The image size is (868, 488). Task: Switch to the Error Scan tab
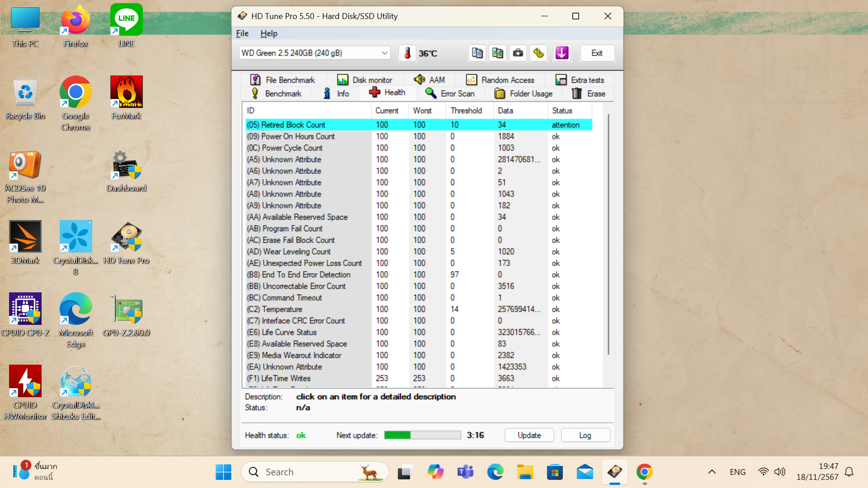[x=450, y=94]
